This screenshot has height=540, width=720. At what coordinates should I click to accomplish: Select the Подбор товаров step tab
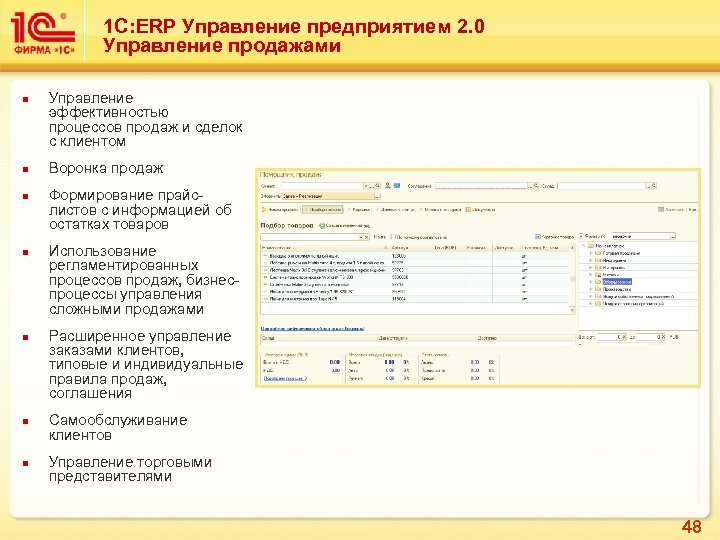tap(323, 209)
